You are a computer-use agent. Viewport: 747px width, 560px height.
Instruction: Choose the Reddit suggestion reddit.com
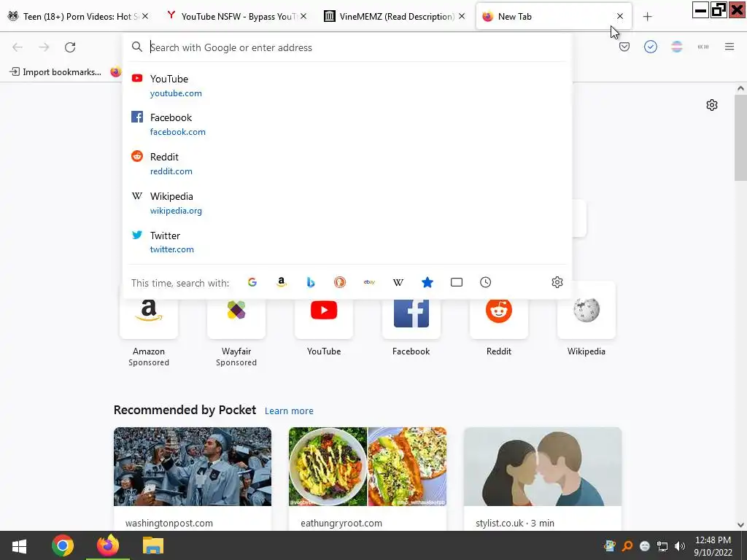(x=347, y=164)
